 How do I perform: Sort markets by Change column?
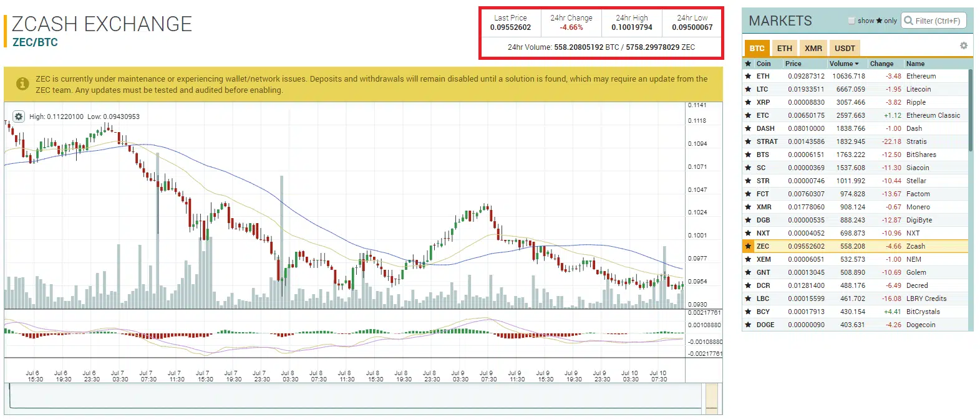click(x=881, y=64)
